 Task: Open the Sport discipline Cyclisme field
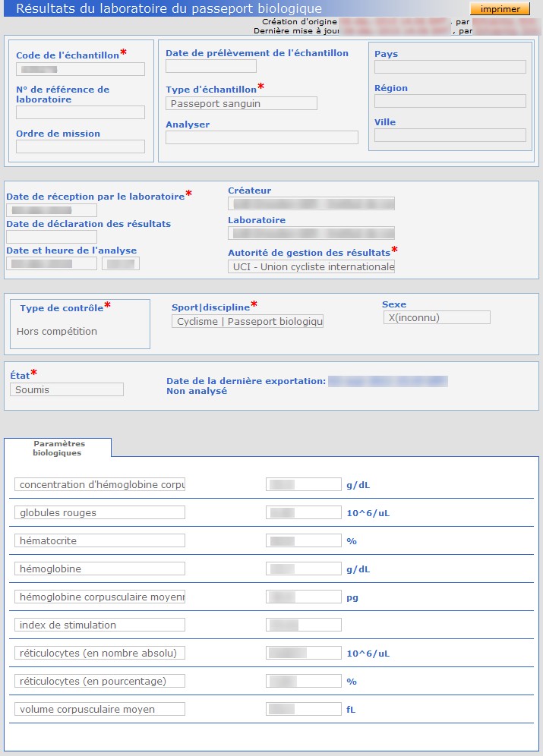click(x=248, y=322)
